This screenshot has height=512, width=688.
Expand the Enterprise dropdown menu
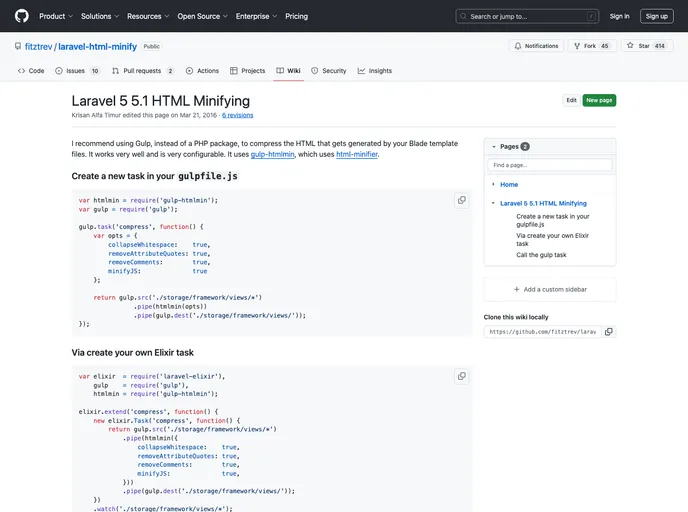coord(256,16)
